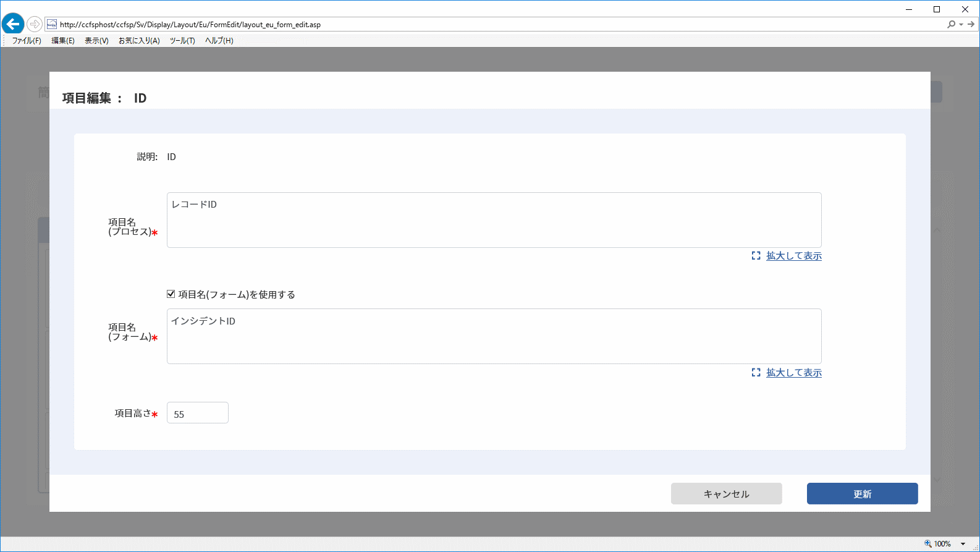
Task: Click 拡大して表示 link below form name field
Action: point(794,372)
